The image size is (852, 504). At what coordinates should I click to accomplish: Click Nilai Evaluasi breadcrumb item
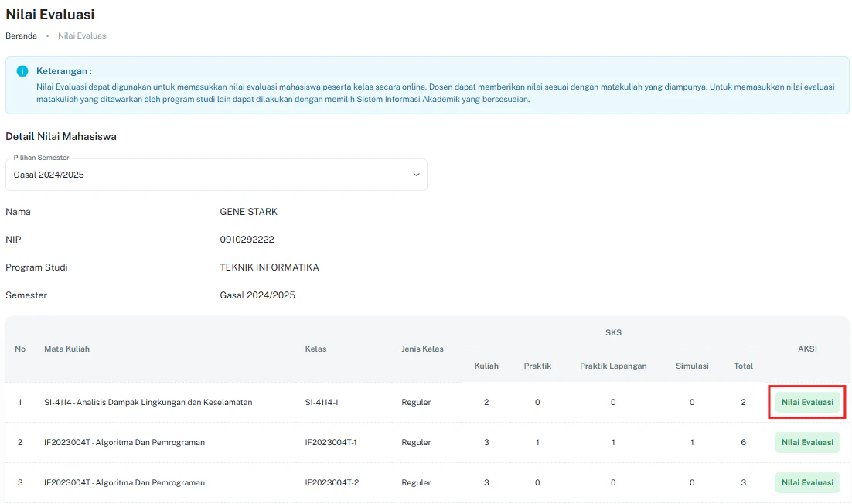(83, 36)
